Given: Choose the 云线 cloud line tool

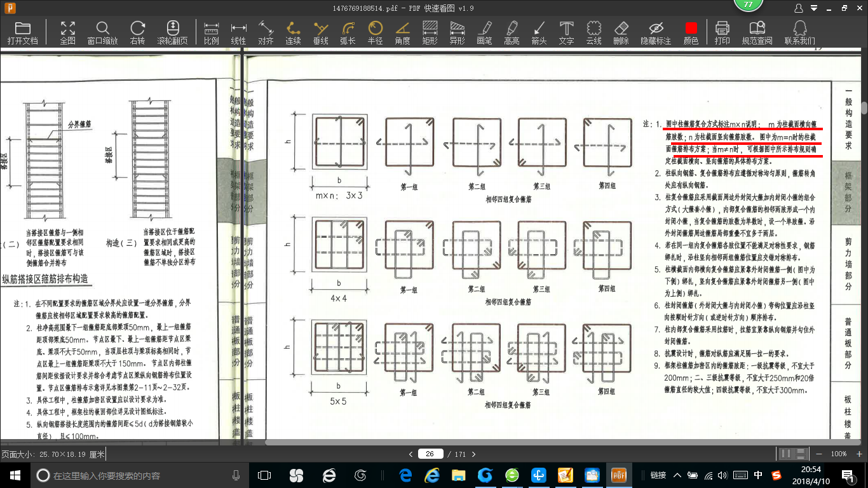Looking at the screenshot, I should [x=593, y=32].
